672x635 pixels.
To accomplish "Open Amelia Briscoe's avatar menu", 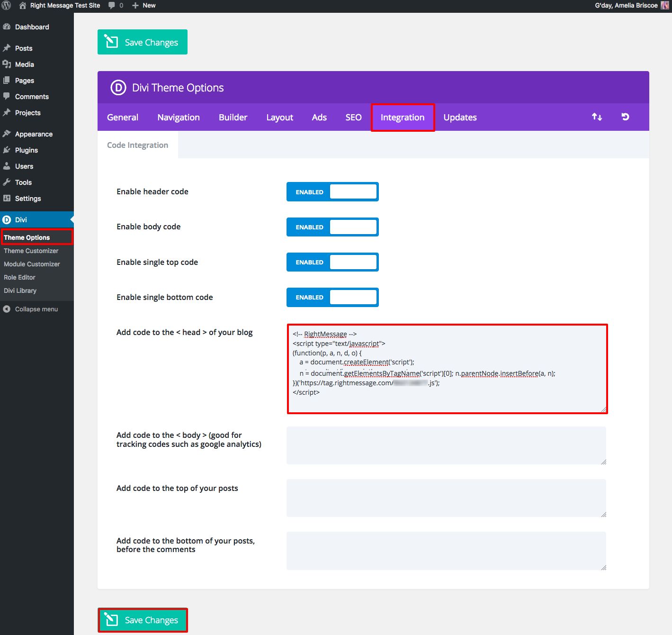I will click(x=665, y=6).
